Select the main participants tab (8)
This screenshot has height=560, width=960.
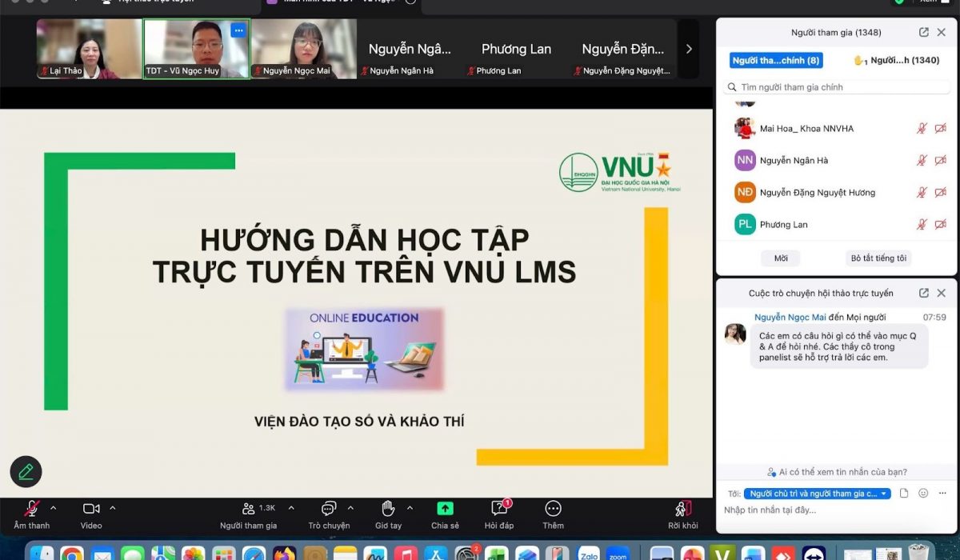coord(776,60)
